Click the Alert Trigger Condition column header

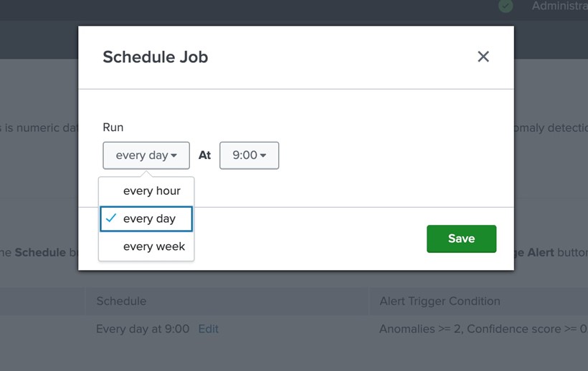click(440, 301)
